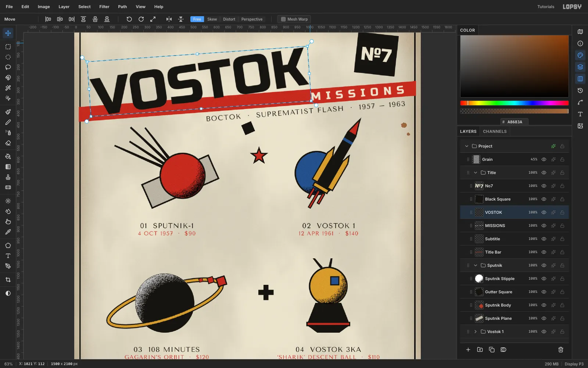Open the Info panel icon
Image resolution: width=588 pixels, height=368 pixels.
580,43
